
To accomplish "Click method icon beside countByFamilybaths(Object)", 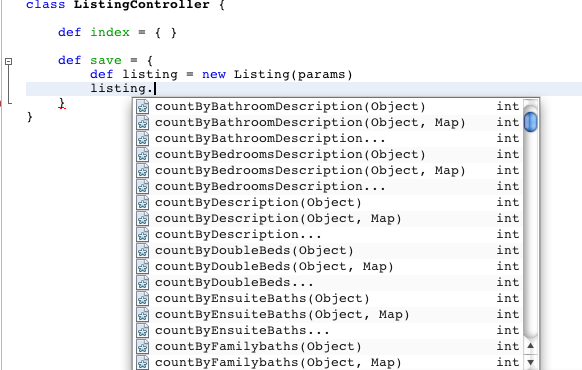I will (x=143, y=346).
